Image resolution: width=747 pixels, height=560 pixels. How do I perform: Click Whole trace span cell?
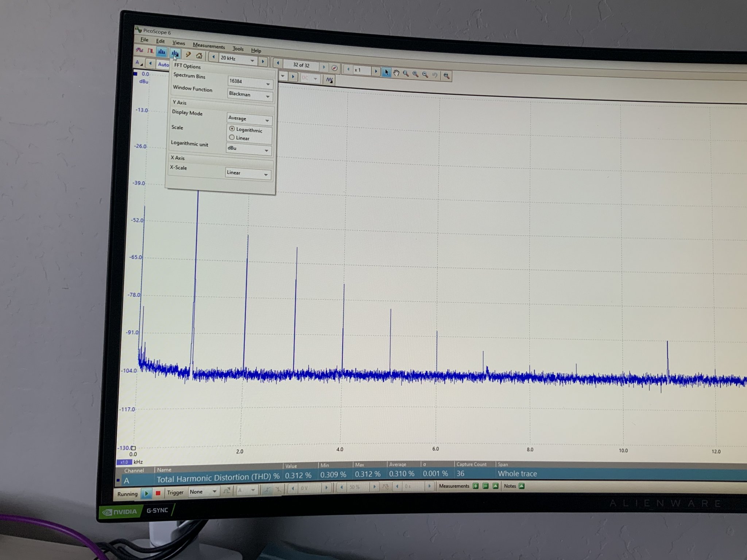[517, 474]
